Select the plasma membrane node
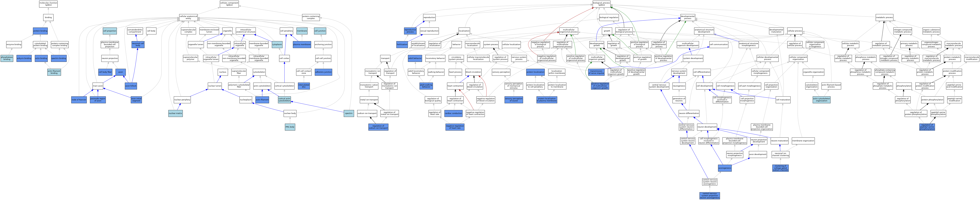 coord(302,45)
